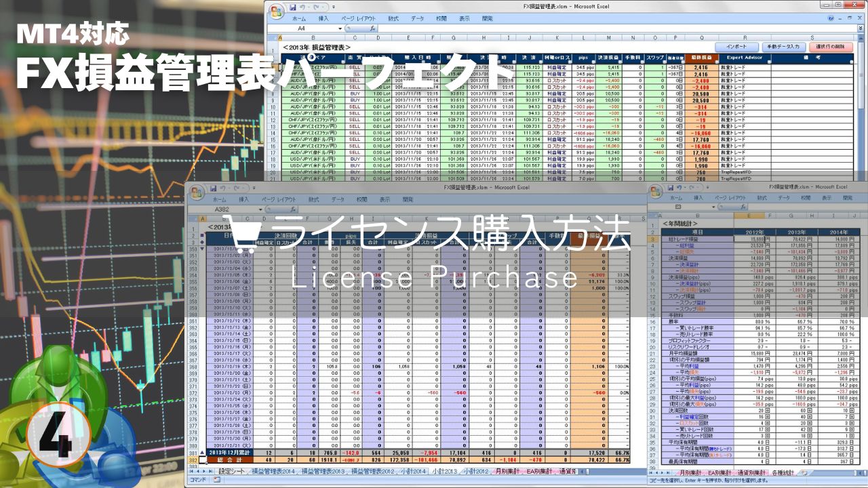Open ホーム tab in lower-left Excel window
This screenshot has width=868, height=488.
(220, 199)
